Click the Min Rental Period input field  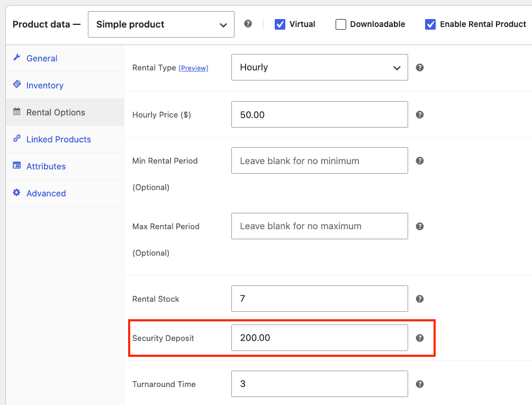[320, 160]
